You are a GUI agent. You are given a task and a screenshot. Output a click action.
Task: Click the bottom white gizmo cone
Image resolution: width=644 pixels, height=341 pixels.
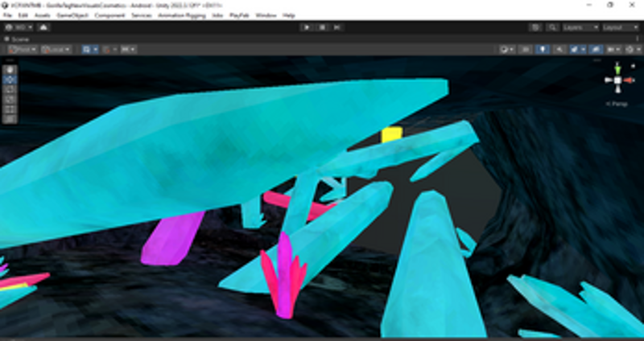click(x=617, y=90)
